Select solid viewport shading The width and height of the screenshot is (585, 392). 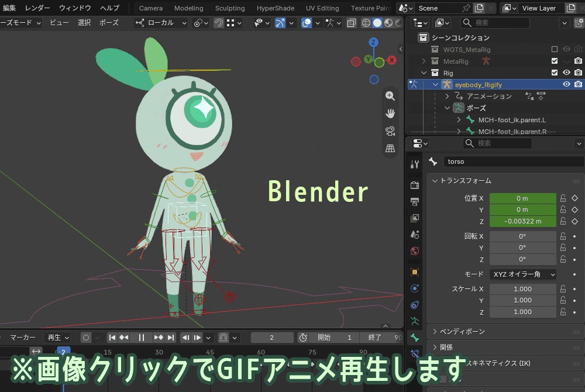click(x=377, y=23)
